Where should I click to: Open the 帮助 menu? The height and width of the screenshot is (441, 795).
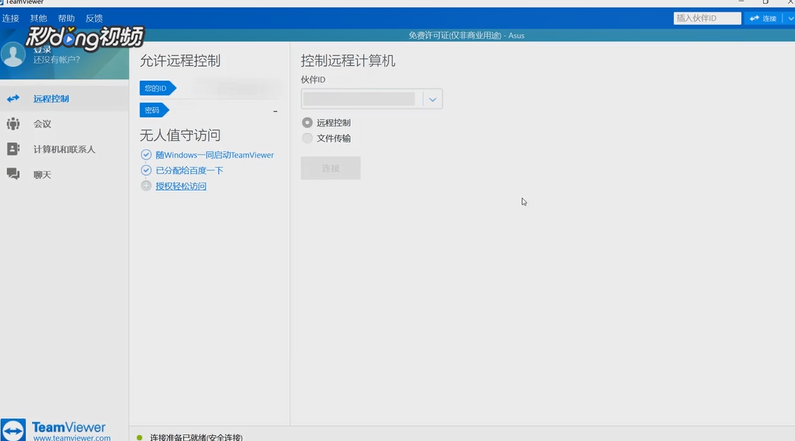point(66,19)
